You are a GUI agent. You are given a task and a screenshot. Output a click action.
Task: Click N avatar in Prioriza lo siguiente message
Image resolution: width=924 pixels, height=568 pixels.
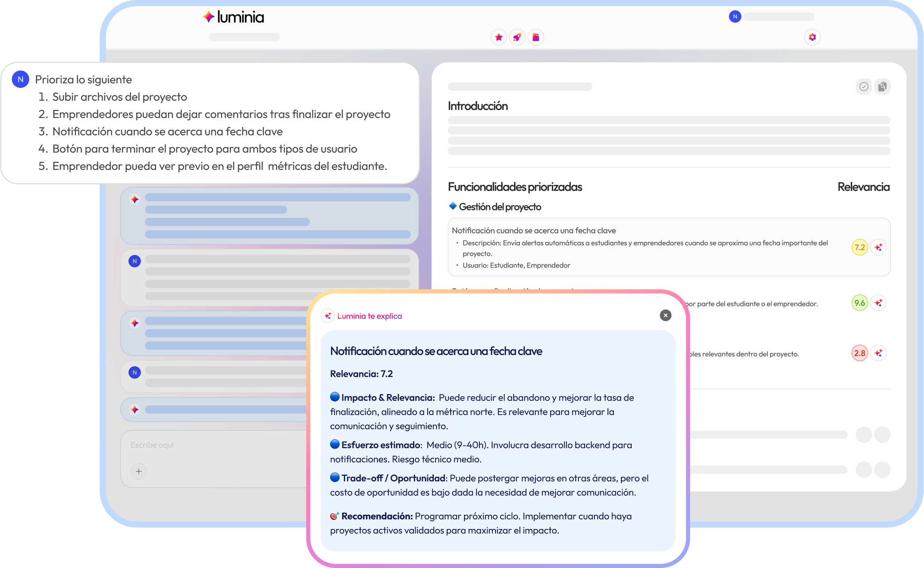coord(20,79)
